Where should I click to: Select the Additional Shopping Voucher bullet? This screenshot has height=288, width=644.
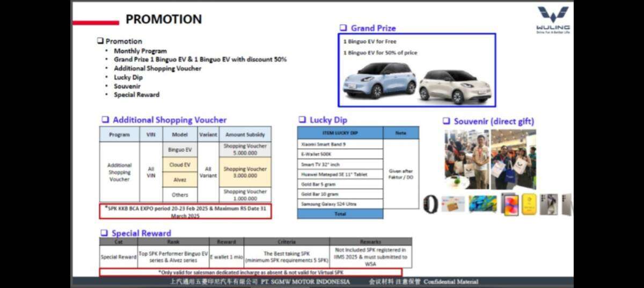[x=158, y=68]
